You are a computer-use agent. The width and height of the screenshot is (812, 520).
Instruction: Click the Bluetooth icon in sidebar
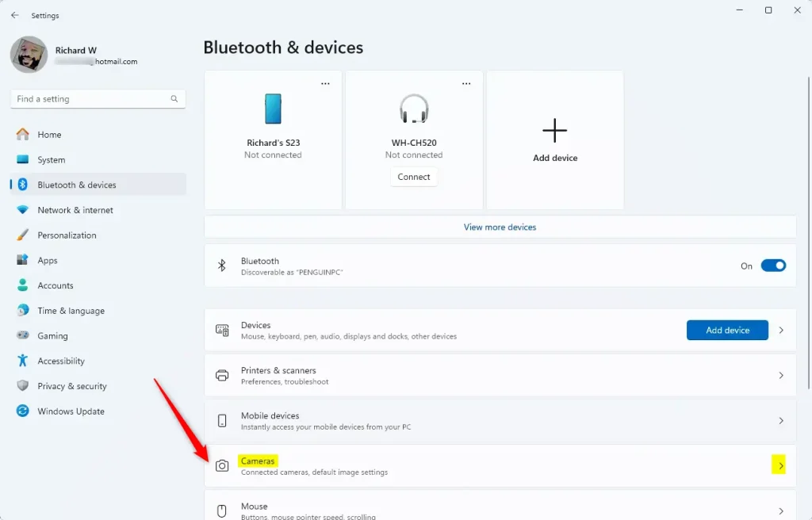click(x=23, y=185)
